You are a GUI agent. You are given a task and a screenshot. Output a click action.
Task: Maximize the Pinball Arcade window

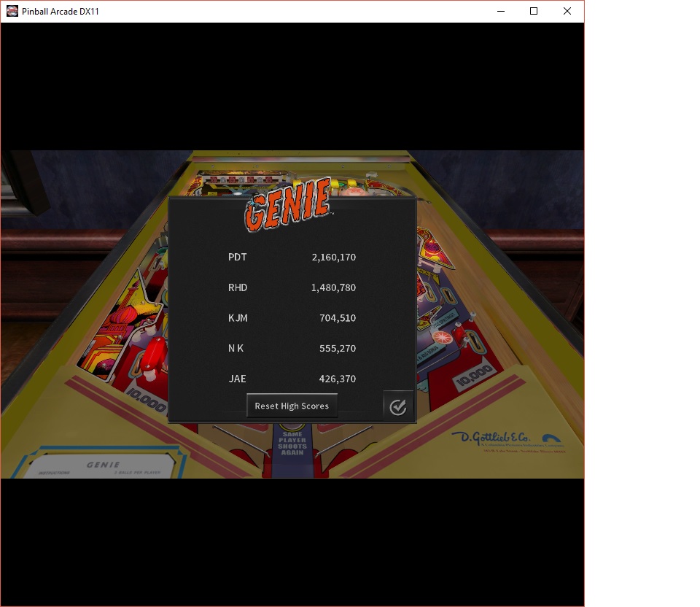[534, 11]
